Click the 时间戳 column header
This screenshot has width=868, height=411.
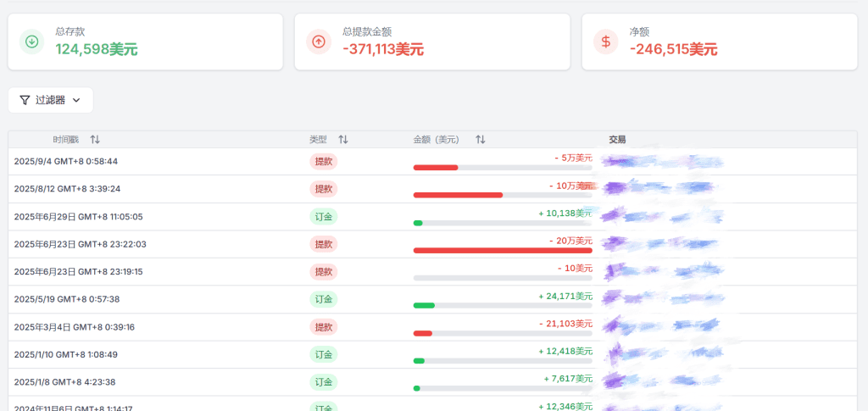coord(65,139)
